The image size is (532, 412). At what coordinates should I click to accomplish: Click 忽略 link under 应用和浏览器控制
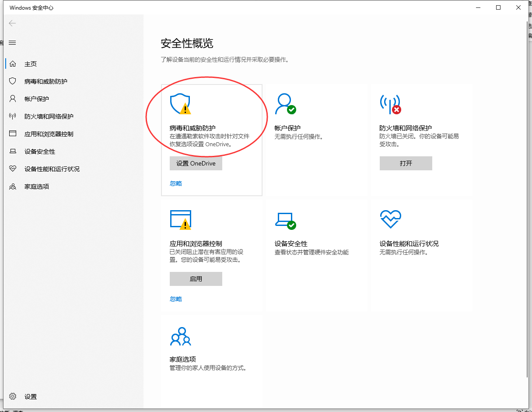[x=176, y=299]
